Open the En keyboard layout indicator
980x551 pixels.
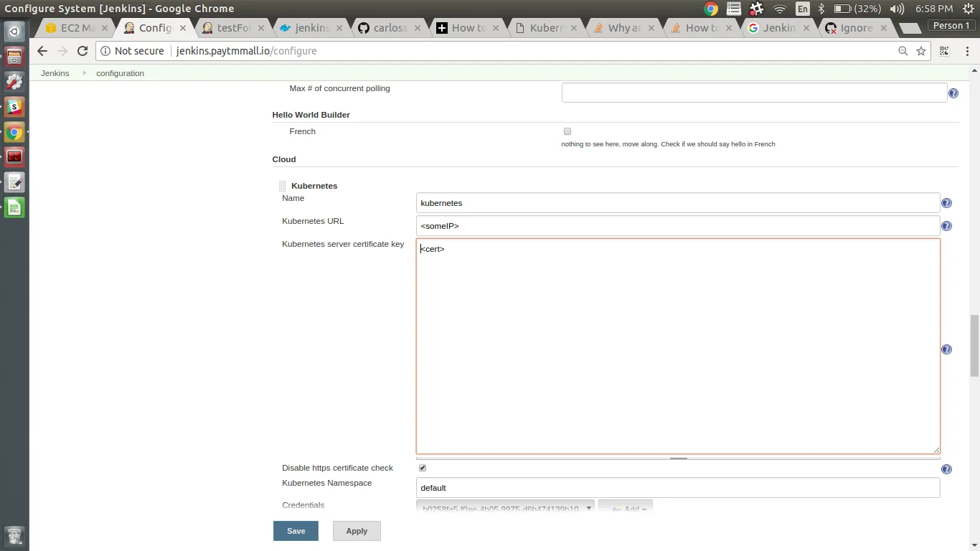coord(802,9)
